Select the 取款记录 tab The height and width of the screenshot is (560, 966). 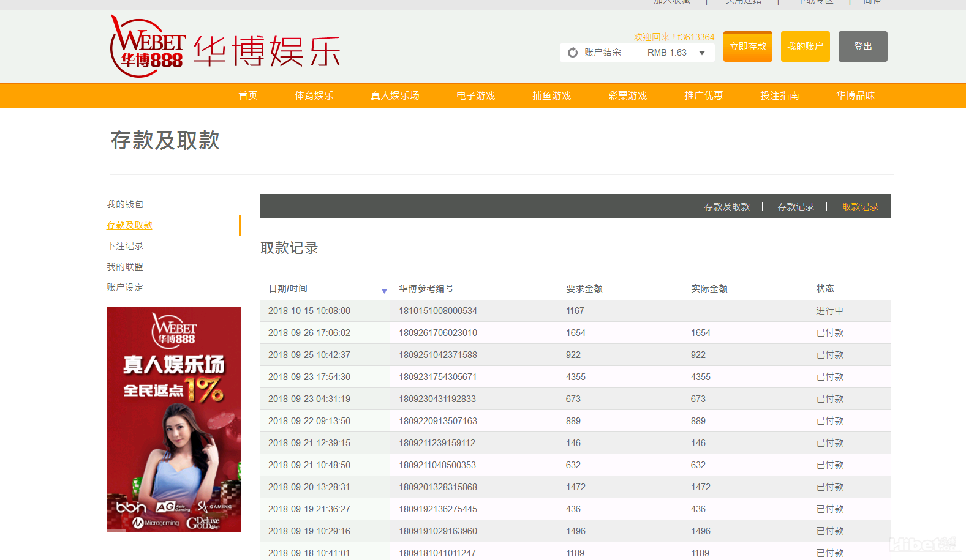click(x=860, y=207)
